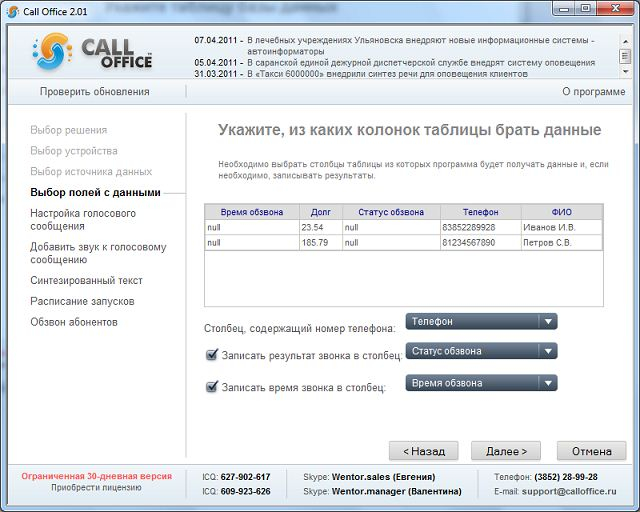Viewport: 640px width, 512px height.
Task: Open the Время обзвона dropdown
Action: (481, 383)
